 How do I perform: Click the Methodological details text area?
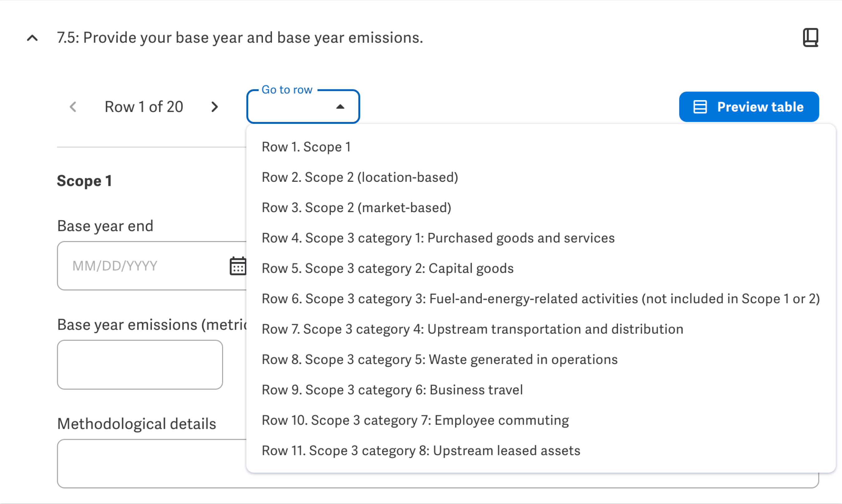point(438,463)
